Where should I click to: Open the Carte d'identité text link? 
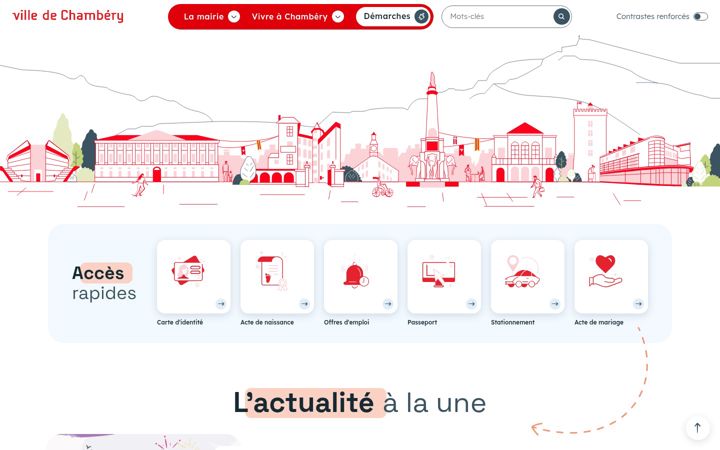tap(180, 322)
